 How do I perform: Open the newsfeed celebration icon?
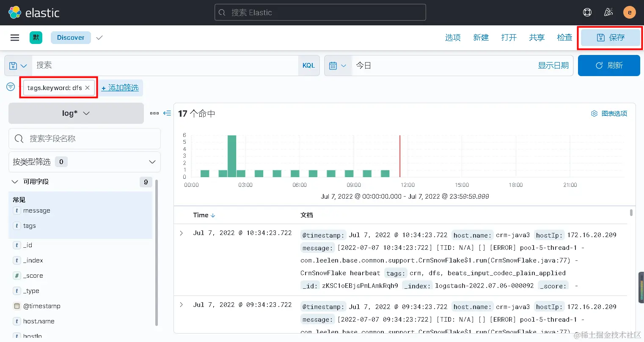[608, 12]
